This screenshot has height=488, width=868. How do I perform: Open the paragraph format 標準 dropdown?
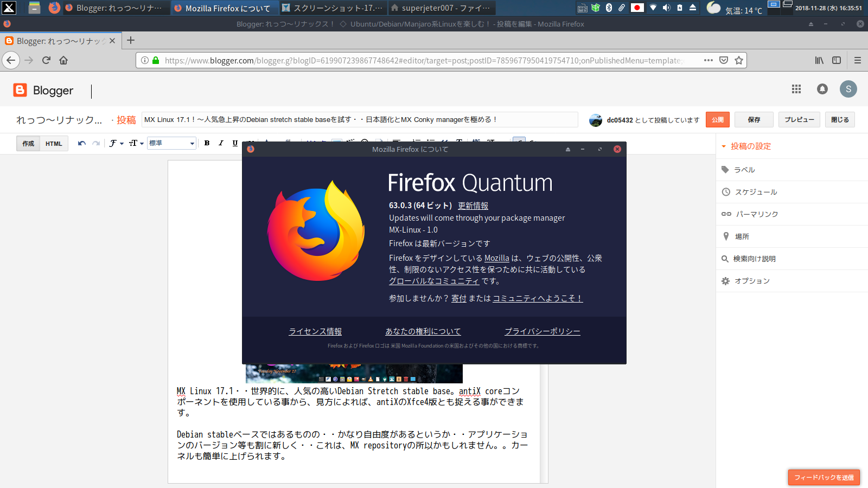pos(171,143)
